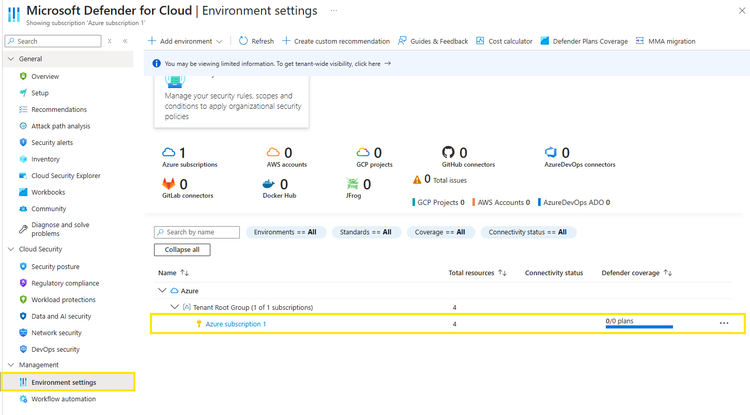
Task: Click the AWS Accounts 0 legend
Action: tap(501, 202)
